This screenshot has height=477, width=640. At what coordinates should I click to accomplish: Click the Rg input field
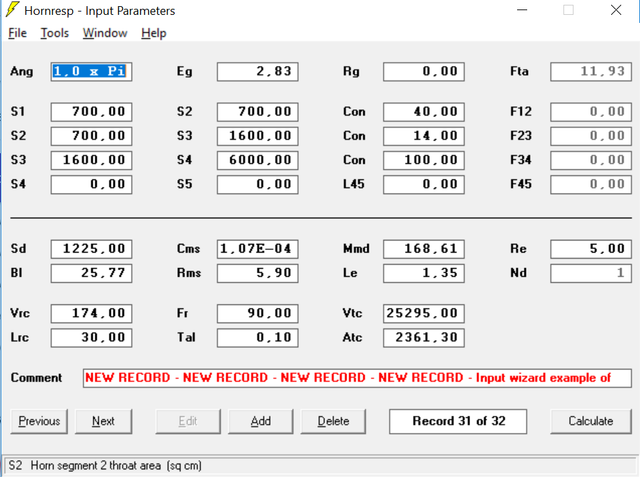(x=424, y=72)
